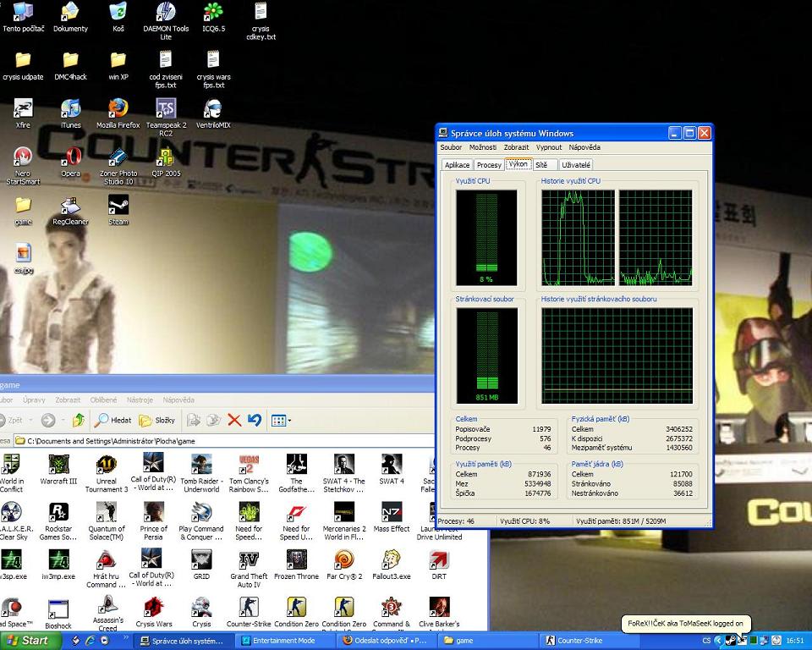Switch to the Aplikace tab in Task Manager
Screen dimensions: 812x650
point(458,165)
